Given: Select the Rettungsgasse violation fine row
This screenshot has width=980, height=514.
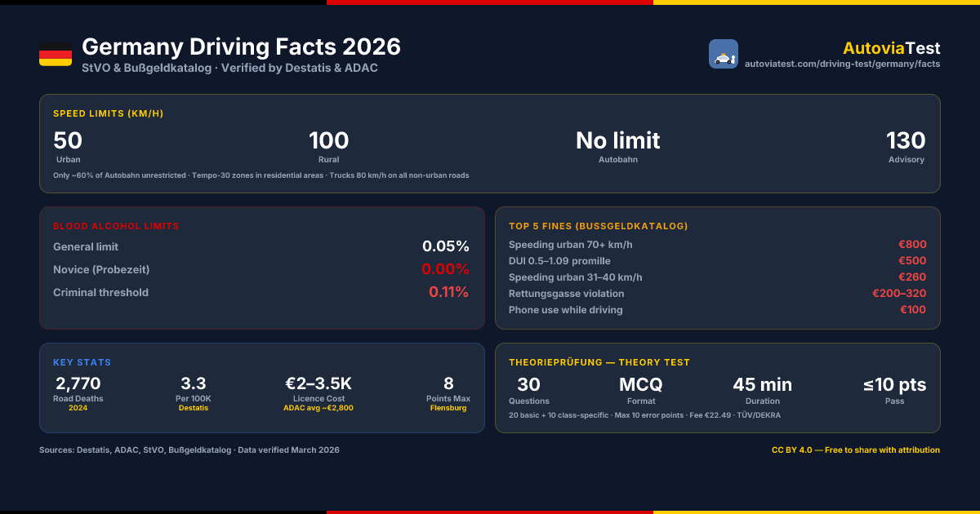Looking at the screenshot, I should click(718, 294).
